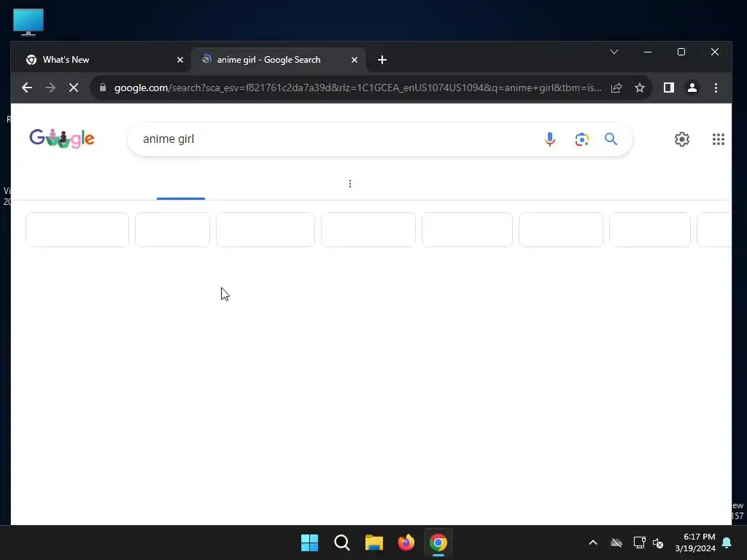Open the Google apps grid
The width and height of the screenshot is (747, 560).
pos(719,139)
